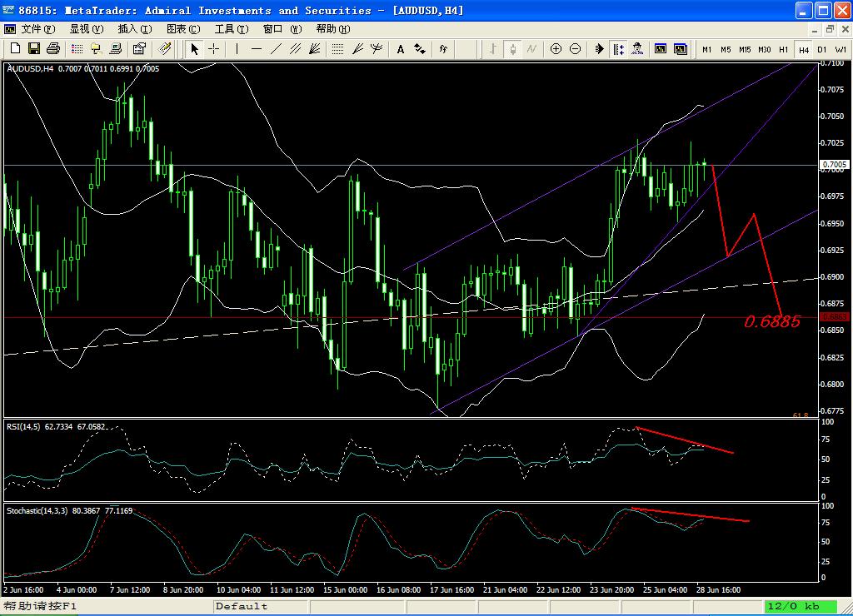Viewport: 853px width, 616px height.
Task: Open the 工具(T) menu
Action: click(x=231, y=29)
